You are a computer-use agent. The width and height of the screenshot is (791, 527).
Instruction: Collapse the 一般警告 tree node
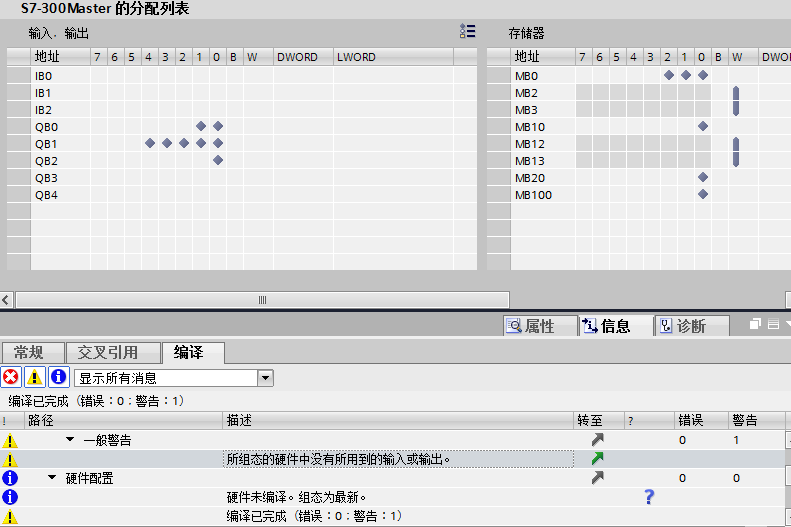[70, 440]
